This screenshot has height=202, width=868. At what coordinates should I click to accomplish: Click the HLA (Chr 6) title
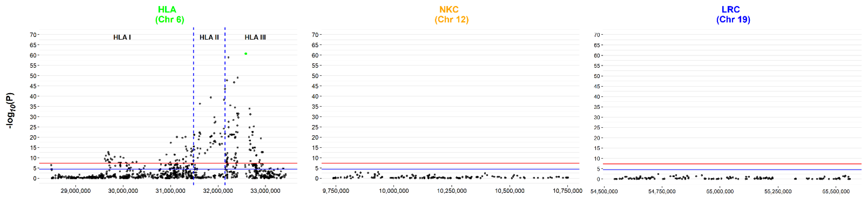[169, 15]
